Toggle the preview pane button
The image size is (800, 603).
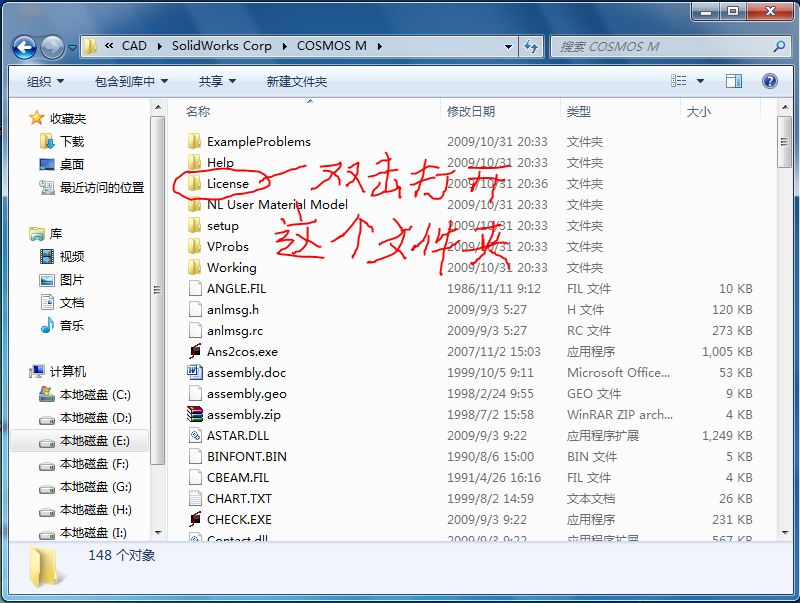[x=734, y=81]
